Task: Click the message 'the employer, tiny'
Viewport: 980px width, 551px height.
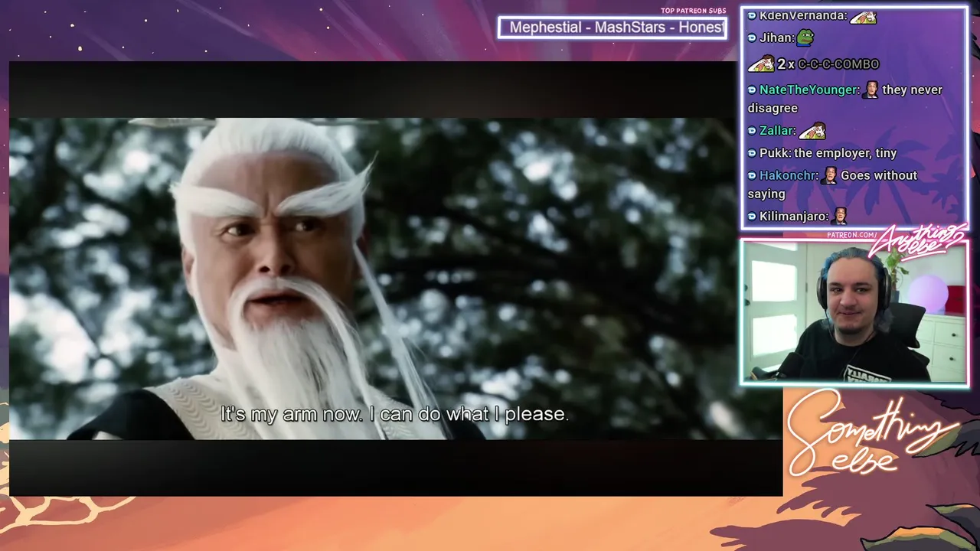Action: pos(845,153)
